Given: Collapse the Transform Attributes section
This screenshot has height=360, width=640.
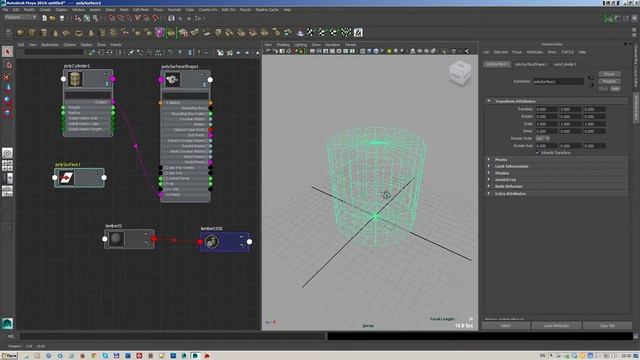Looking at the screenshot, I should (489, 101).
